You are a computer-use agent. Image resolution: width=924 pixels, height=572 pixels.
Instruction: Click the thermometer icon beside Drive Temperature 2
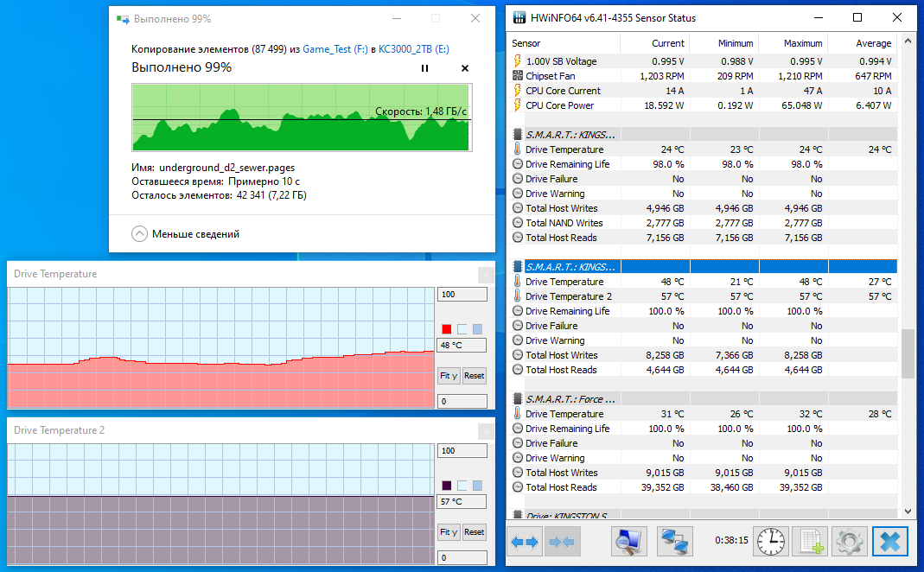point(518,296)
